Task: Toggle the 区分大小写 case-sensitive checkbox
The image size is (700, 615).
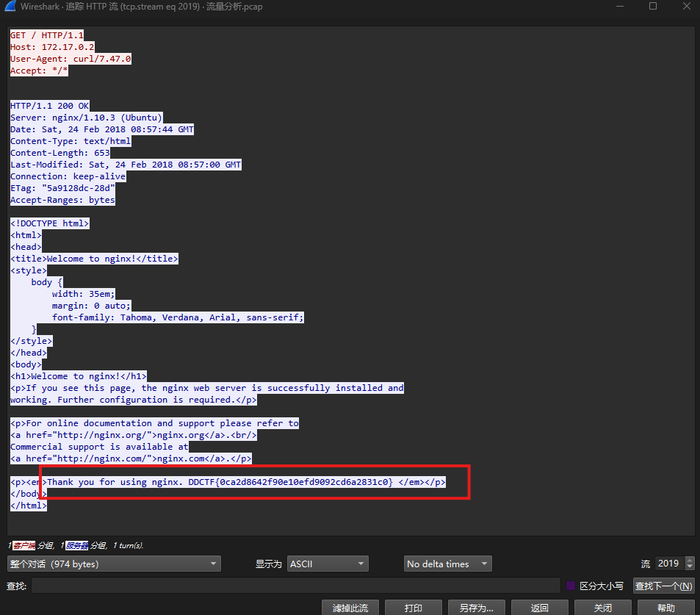Action: point(571,586)
